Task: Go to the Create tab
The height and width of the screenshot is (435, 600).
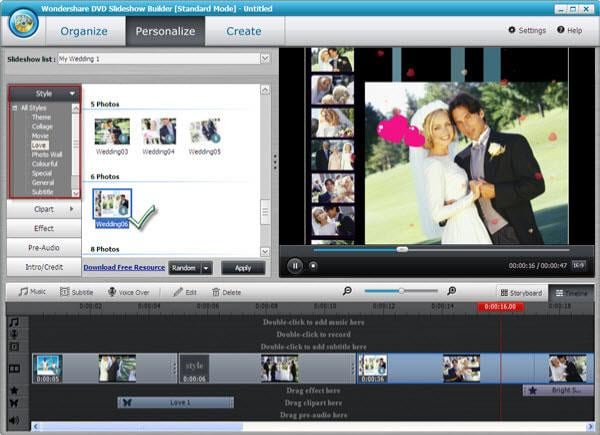Action: [244, 31]
